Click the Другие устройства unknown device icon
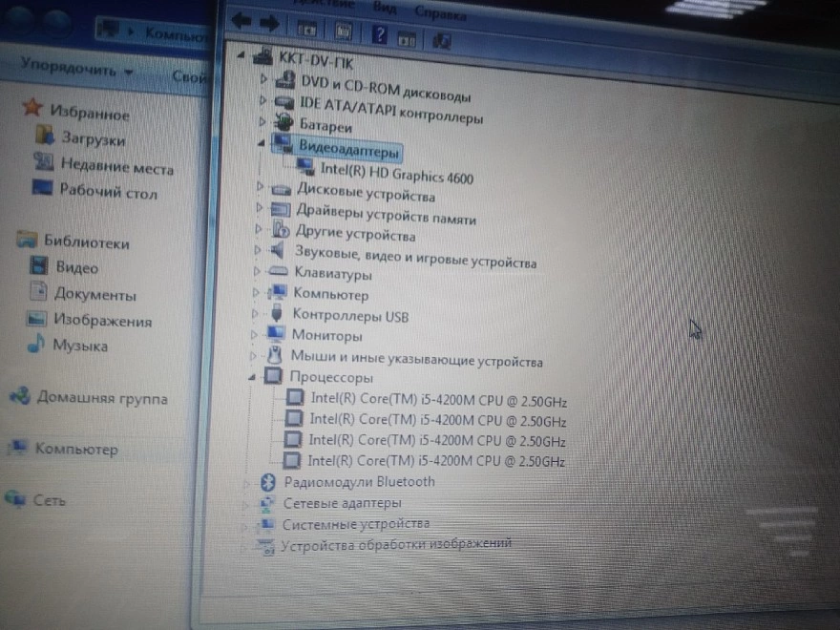This screenshot has width=840, height=630. point(281,230)
